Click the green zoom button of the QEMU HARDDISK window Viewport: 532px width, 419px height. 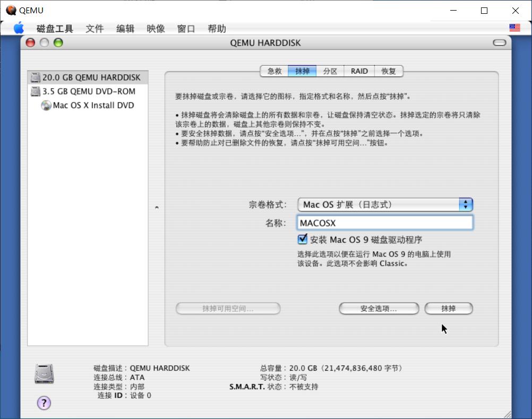(x=58, y=43)
